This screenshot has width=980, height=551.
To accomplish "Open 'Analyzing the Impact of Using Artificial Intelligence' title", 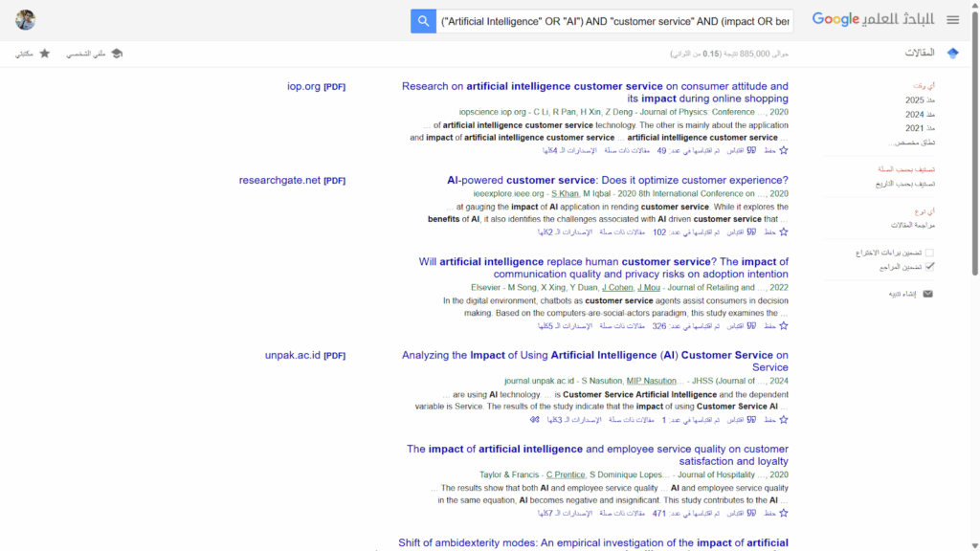I will pyautogui.click(x=595, y=361).
